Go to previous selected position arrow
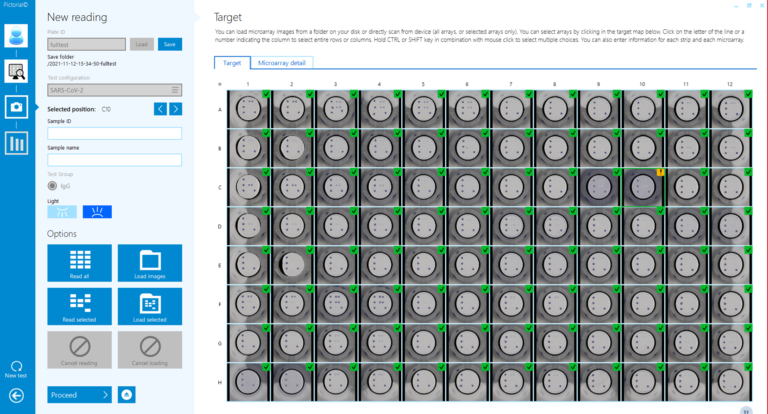Screen dimensions: 768x414 tap(160, 109)
